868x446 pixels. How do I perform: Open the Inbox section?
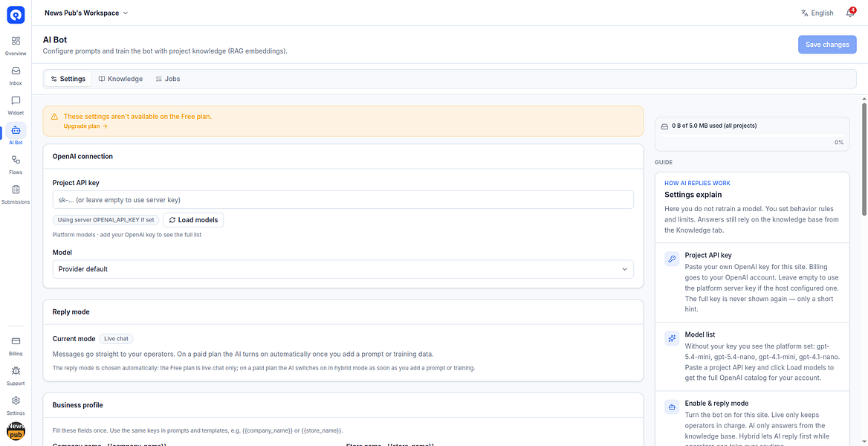click(x=16, y=76)
